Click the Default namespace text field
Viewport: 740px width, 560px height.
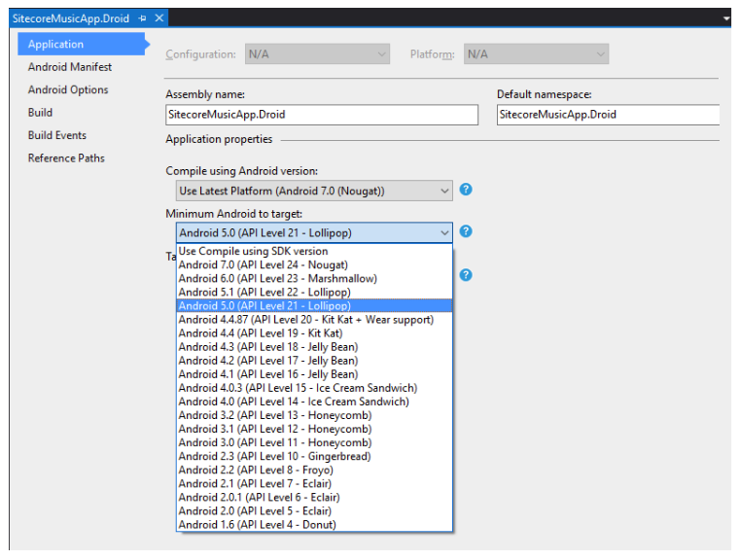point(607,115)
